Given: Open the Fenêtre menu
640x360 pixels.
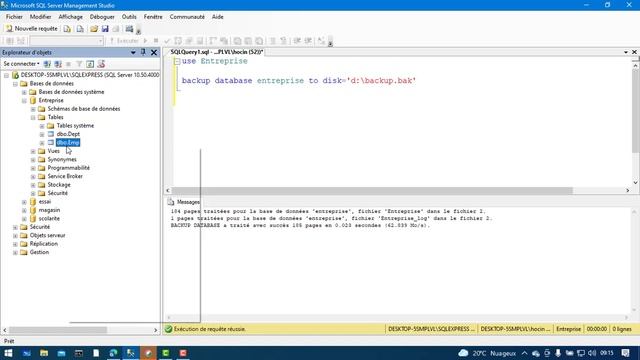Looking at the screenshot, I should coord(153,17).
